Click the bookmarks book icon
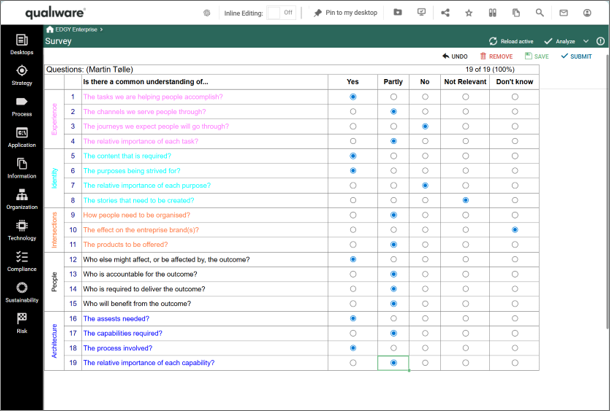Image resolution: width=610 pixels, height=411 pixels. tap(493, 13)
